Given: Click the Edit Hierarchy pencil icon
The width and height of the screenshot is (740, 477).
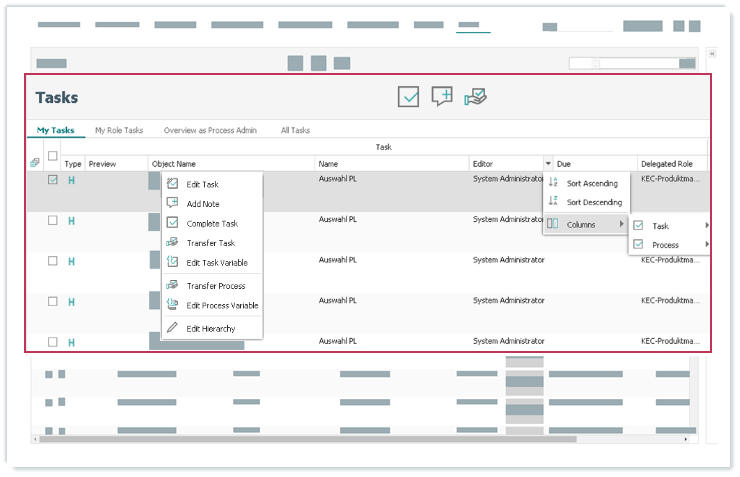Looking at the screenshot, I should pos(173,327).
